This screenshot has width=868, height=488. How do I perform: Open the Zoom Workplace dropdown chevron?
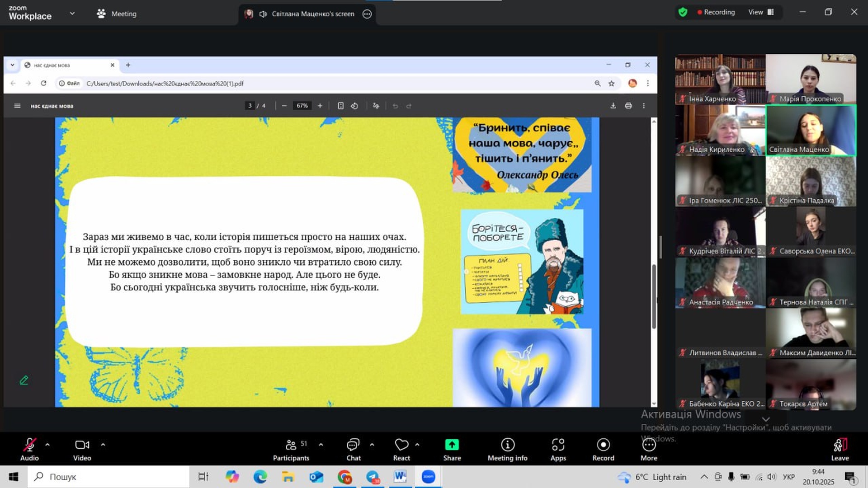[72, 14]
